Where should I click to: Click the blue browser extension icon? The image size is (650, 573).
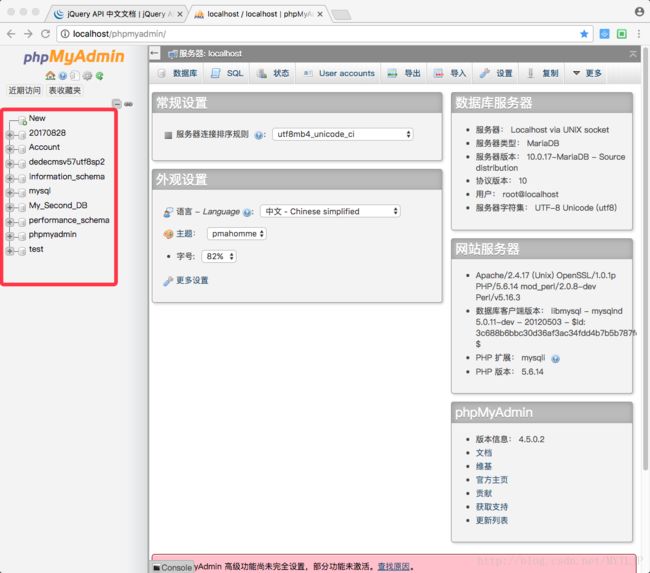[604, 34]
